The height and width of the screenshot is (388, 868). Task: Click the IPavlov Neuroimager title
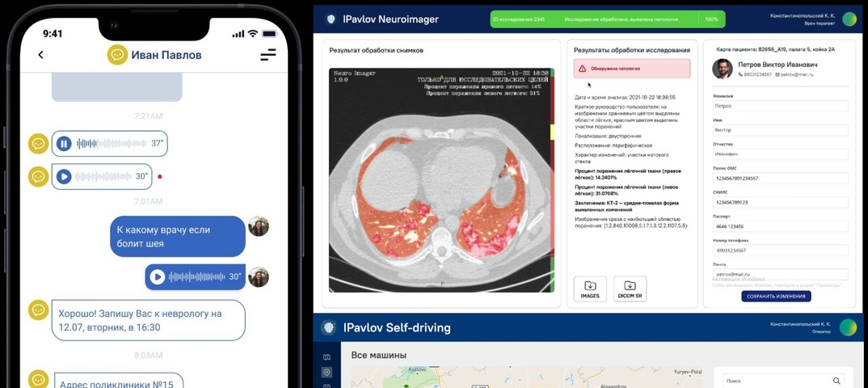[391, 19]
